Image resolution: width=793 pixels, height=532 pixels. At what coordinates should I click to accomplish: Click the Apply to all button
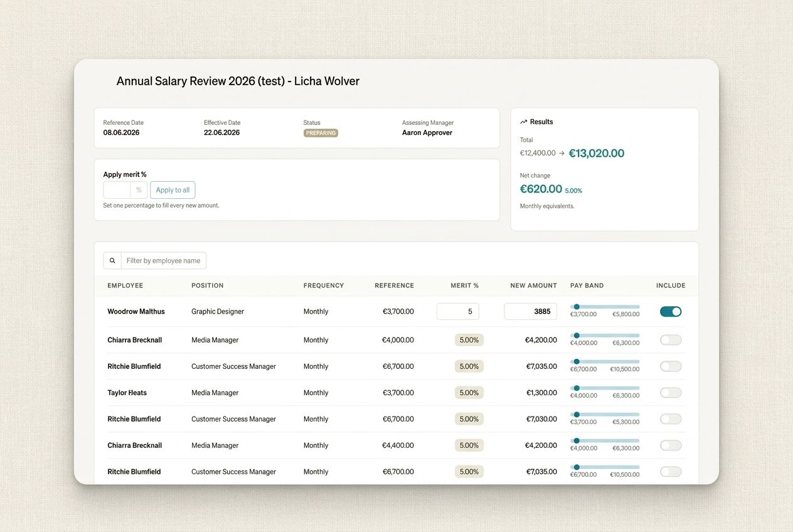coord(173,190)
